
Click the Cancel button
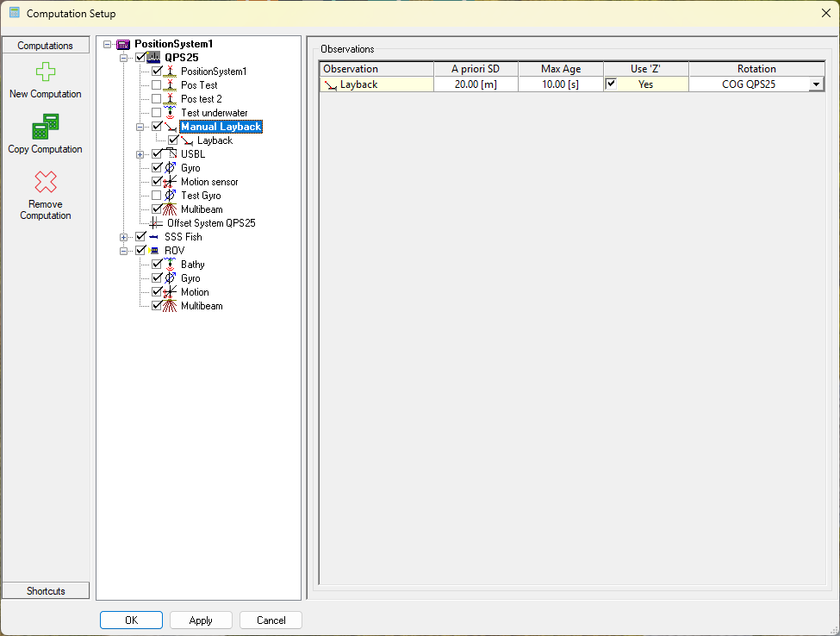(271, 620)
